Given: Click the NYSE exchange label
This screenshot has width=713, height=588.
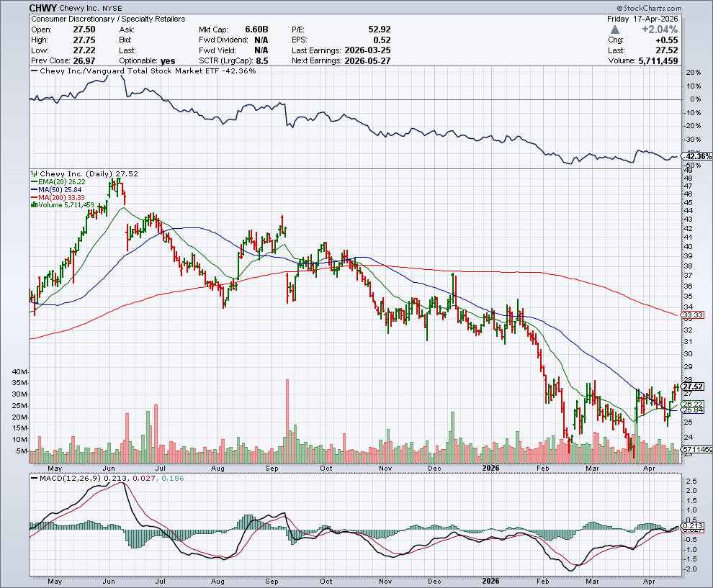Looking at the screenshot, I should pyautogui.click(x=112, y=9).
